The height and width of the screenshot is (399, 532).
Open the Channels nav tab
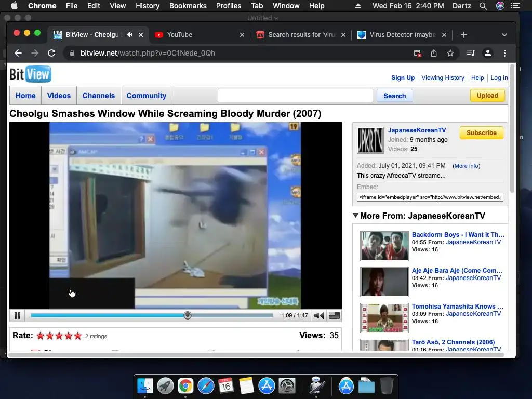click(x=98, y=96)
